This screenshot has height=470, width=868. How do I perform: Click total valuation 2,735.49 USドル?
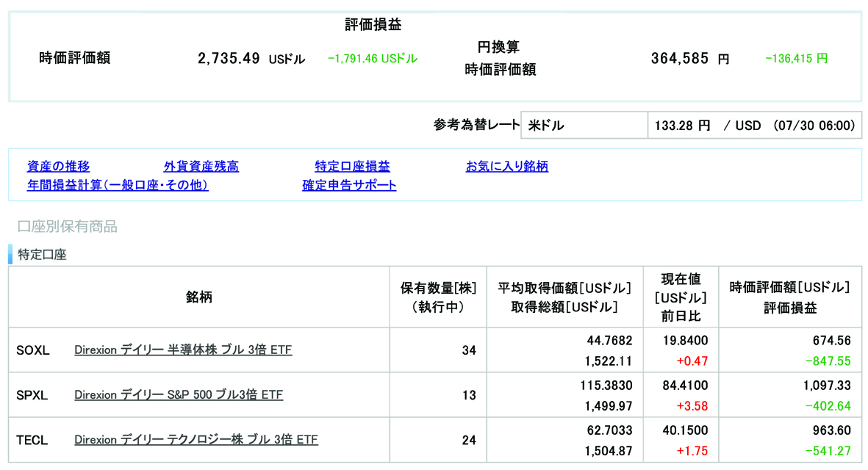coord(251,58)
